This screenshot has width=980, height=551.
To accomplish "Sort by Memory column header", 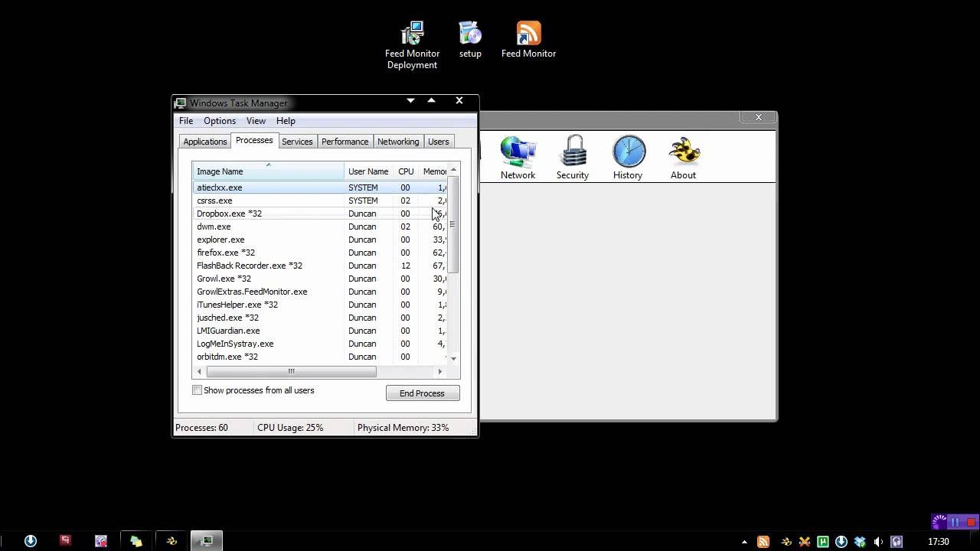I will pos(433,171).
